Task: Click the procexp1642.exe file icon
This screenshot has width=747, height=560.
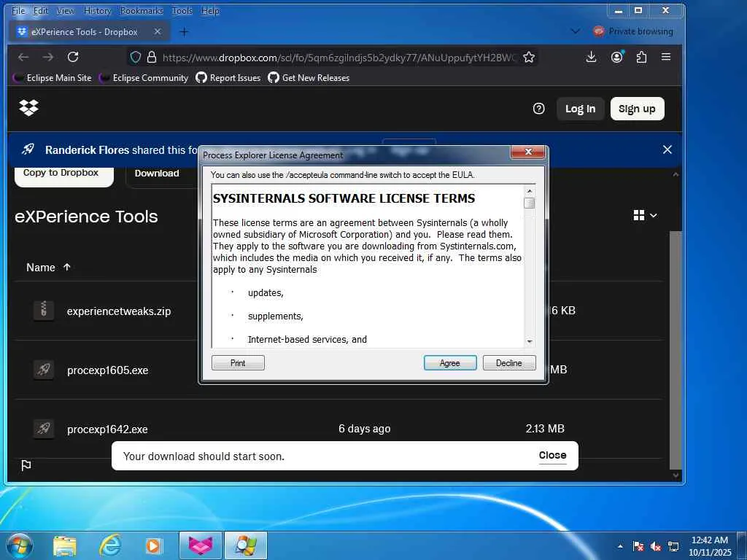Action: (x=43, y=429)
